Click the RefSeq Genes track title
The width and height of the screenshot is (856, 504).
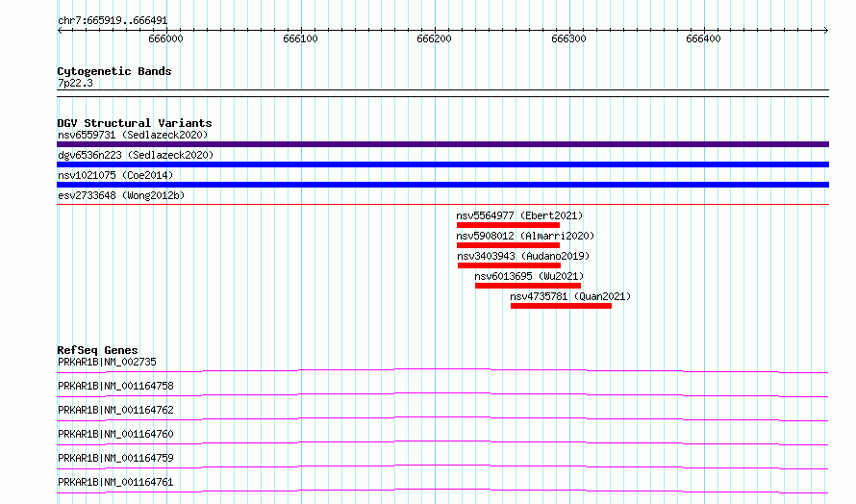[x=97, y=350]
